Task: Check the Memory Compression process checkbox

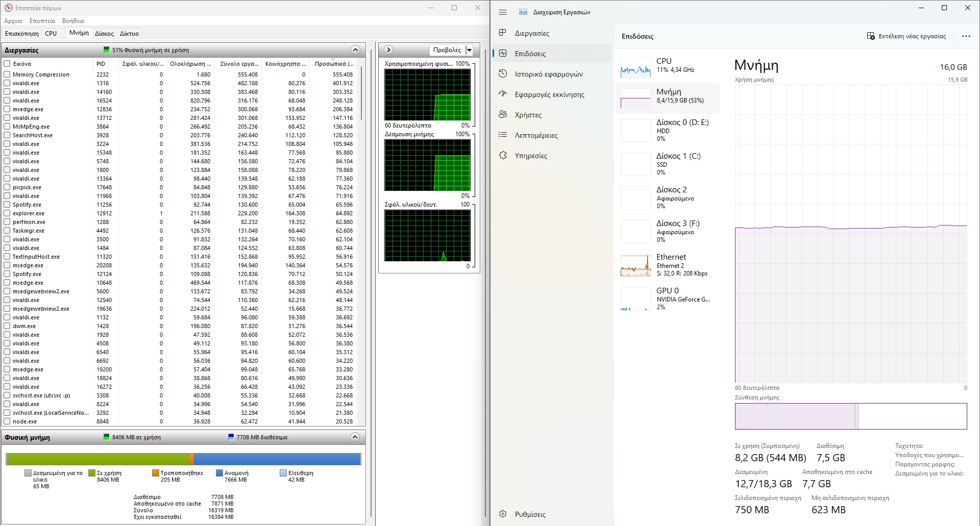Action: click(x=7, y=74)
